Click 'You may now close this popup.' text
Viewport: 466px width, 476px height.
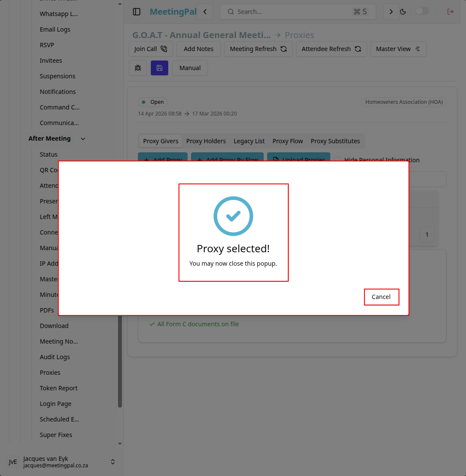pos(233,264)
